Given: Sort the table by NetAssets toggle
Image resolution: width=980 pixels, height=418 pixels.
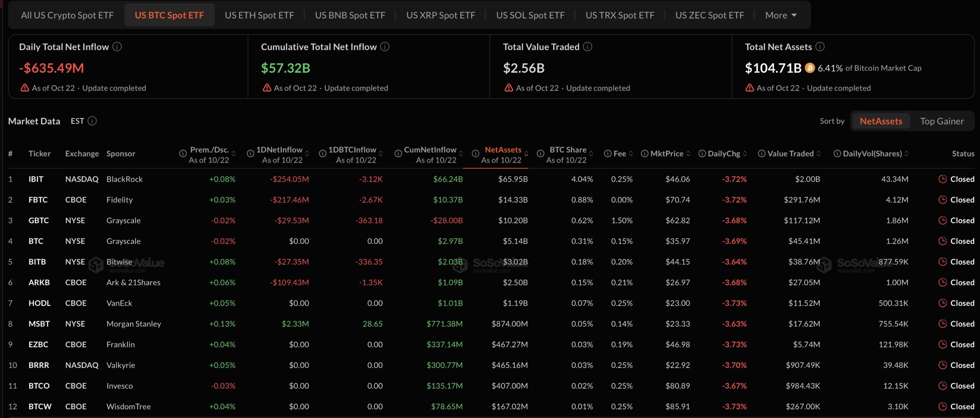Looking at the screenshot, I should [881, 121].
